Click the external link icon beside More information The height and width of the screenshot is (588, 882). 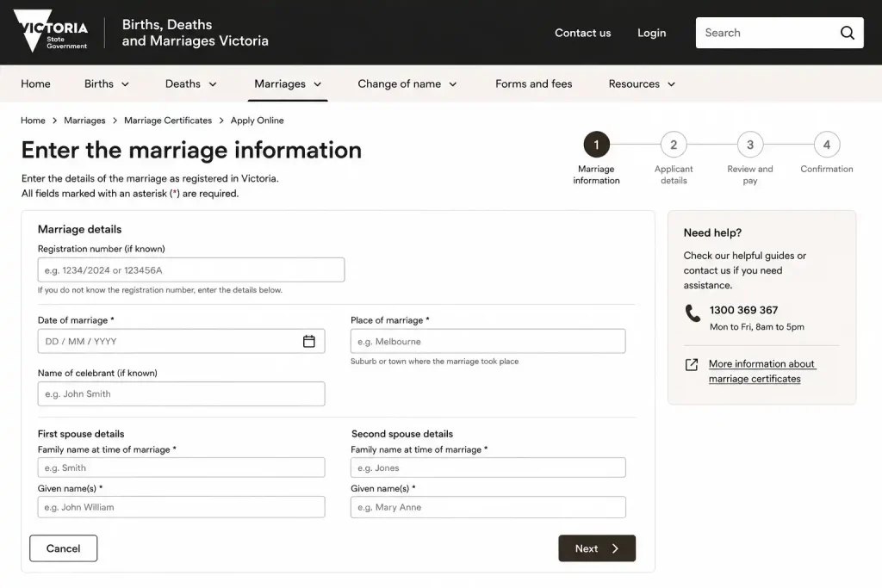point(692,365)
